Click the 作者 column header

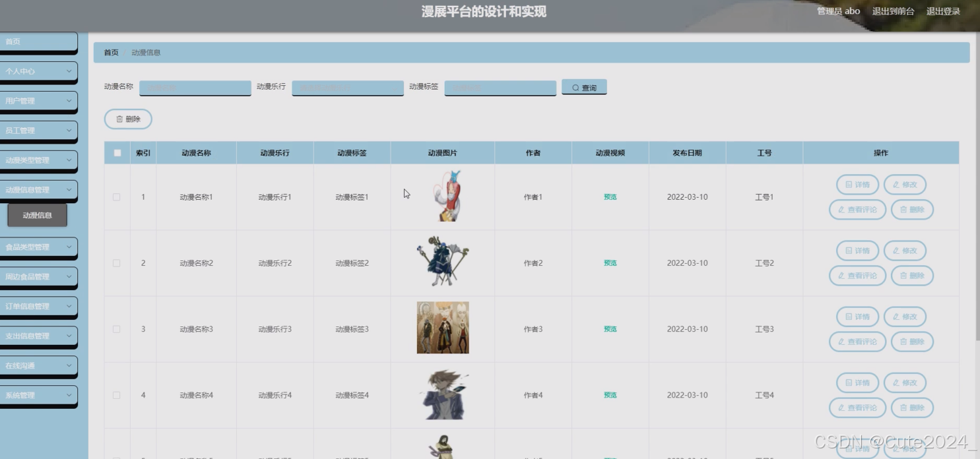click(x=533, y=153)
